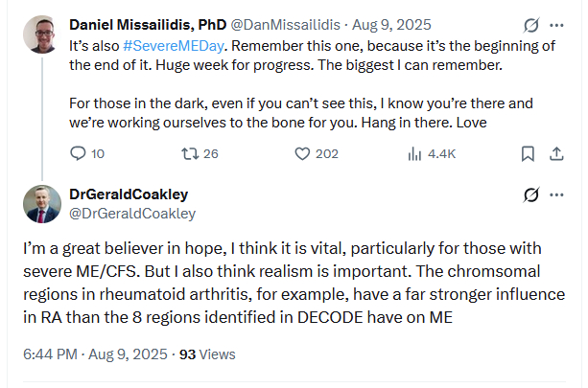This screenshot has width=588, height=388.
Task: Click the reply icon on Daniel's tweet
Action: (x=79, y=153)
